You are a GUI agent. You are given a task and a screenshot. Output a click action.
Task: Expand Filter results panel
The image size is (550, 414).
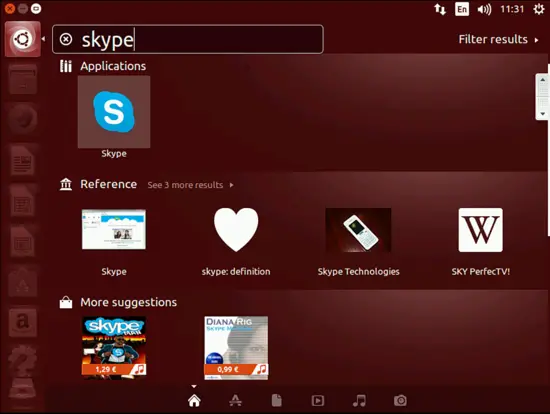click(498, 39)
